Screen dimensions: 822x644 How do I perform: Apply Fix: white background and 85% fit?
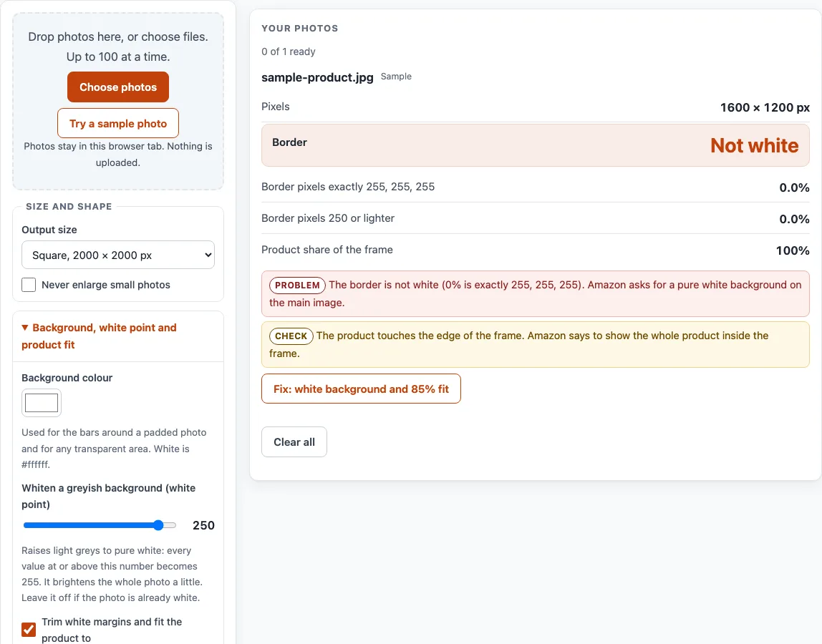(x=361, y=389)
